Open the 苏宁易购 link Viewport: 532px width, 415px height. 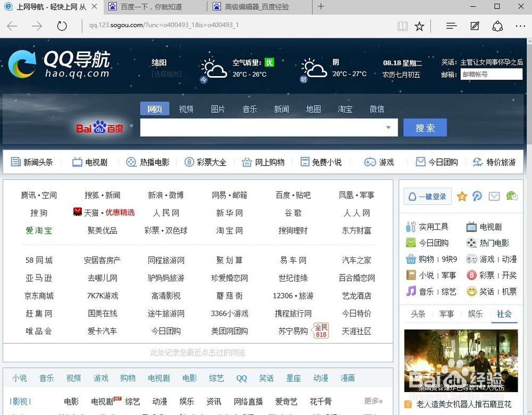[293, 331]
